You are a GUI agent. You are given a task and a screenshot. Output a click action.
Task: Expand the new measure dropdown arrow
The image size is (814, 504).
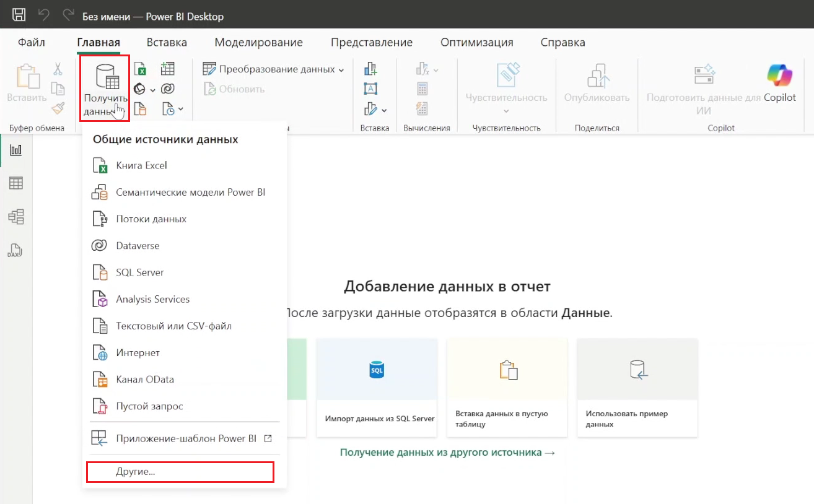pyautogui.click(x=435, y=70)
